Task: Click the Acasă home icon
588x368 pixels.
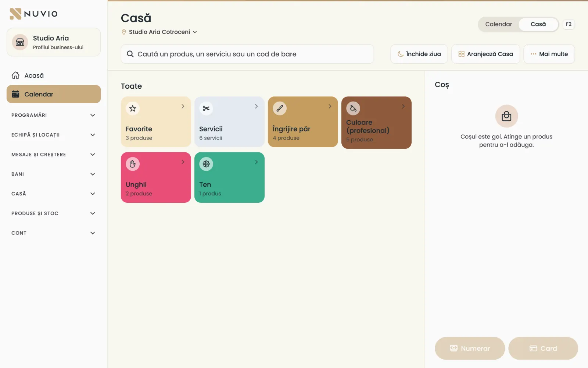Action: pyautogui.click(x=15, y=75)
